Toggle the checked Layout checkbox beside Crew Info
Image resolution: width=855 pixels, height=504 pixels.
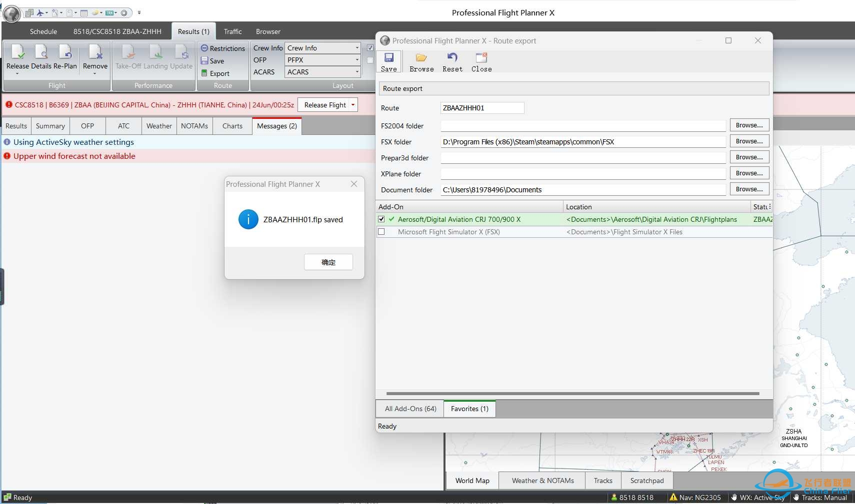(370, 48)
